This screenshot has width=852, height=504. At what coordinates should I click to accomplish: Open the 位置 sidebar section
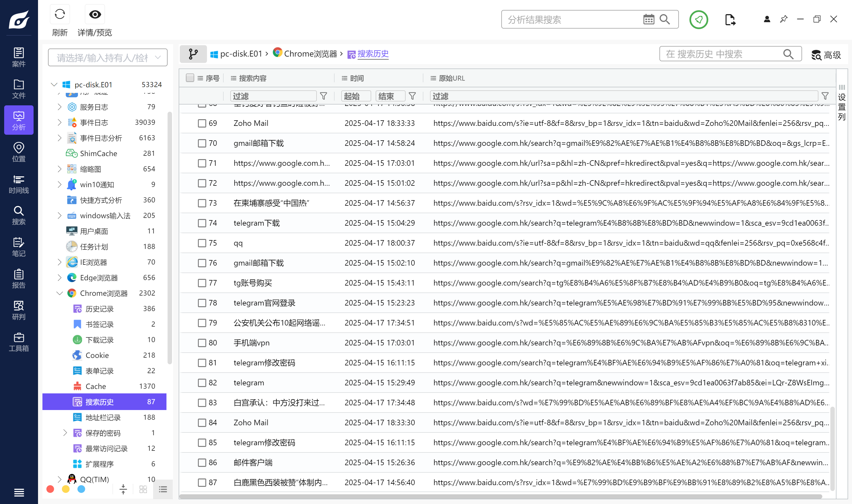click(19, 152)
